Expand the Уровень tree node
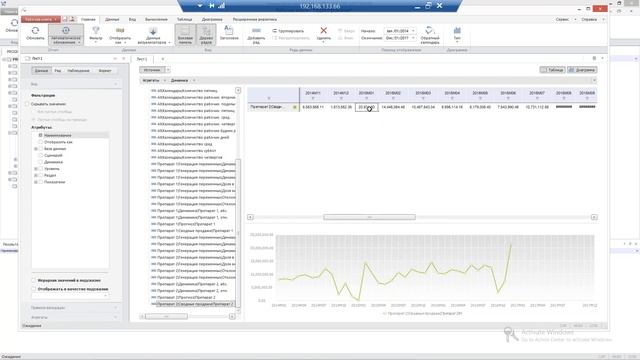640x360 pixels. (36, 169)
